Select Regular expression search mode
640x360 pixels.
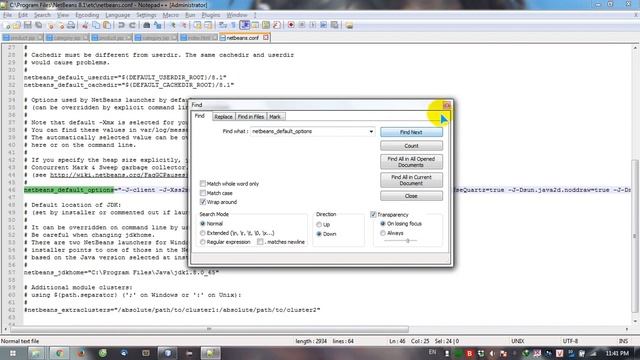tap(202, 242)
